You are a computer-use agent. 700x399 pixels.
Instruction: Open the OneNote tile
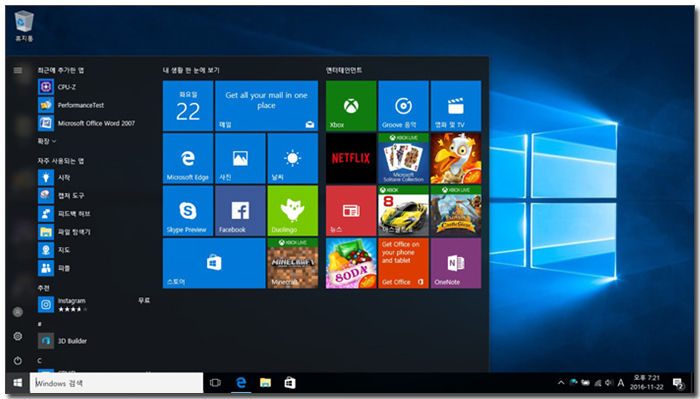[456, 263]
